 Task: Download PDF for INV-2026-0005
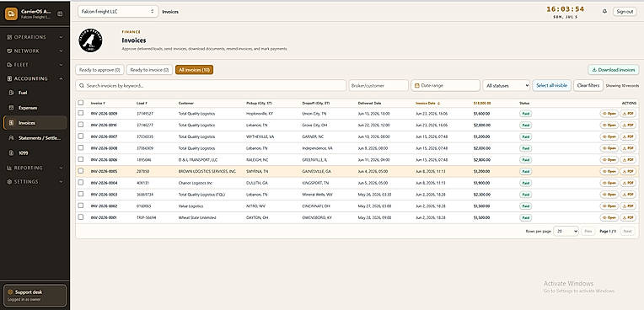[x=628, y=171]
